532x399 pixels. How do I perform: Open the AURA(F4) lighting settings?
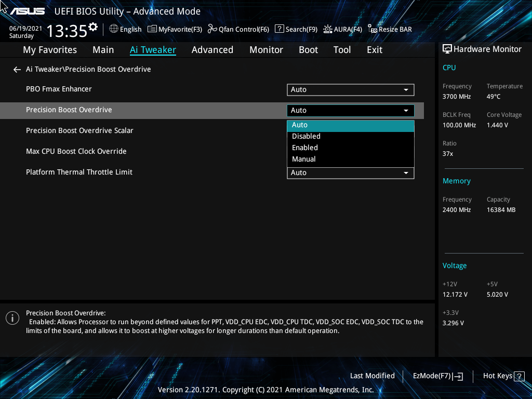[x=342, y=29]
